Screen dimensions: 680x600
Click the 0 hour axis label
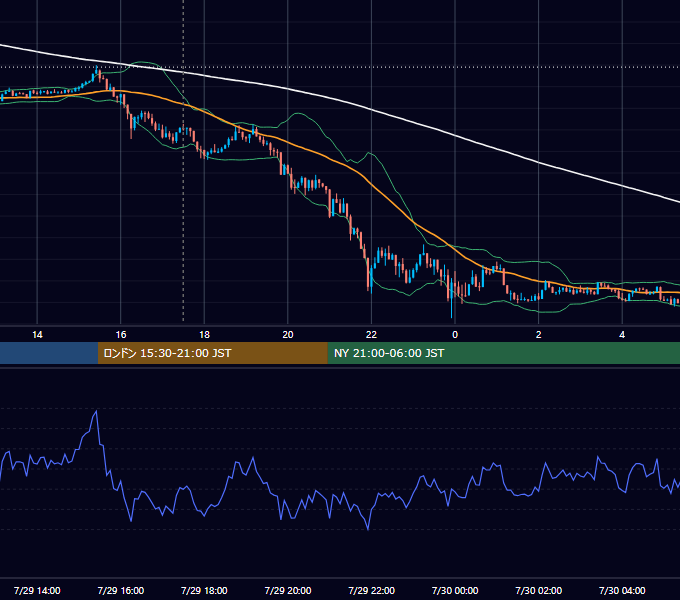point(455,335)
